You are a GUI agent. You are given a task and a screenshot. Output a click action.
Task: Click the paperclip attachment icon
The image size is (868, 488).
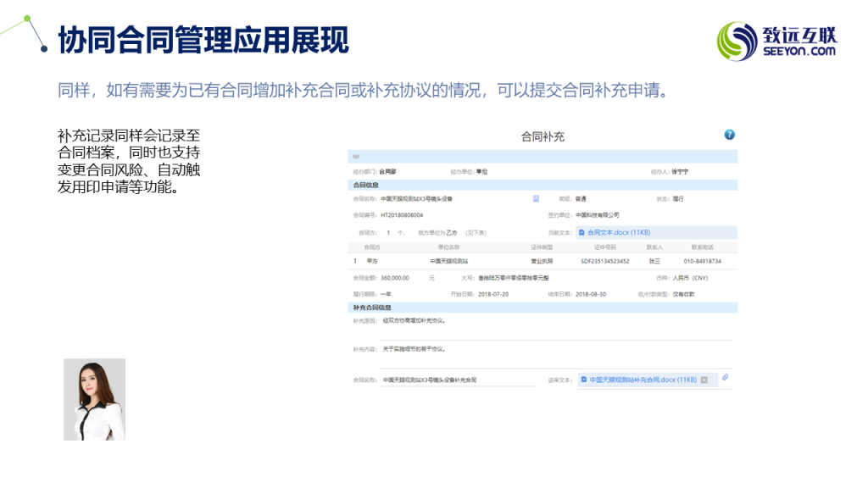pos(726,378)
